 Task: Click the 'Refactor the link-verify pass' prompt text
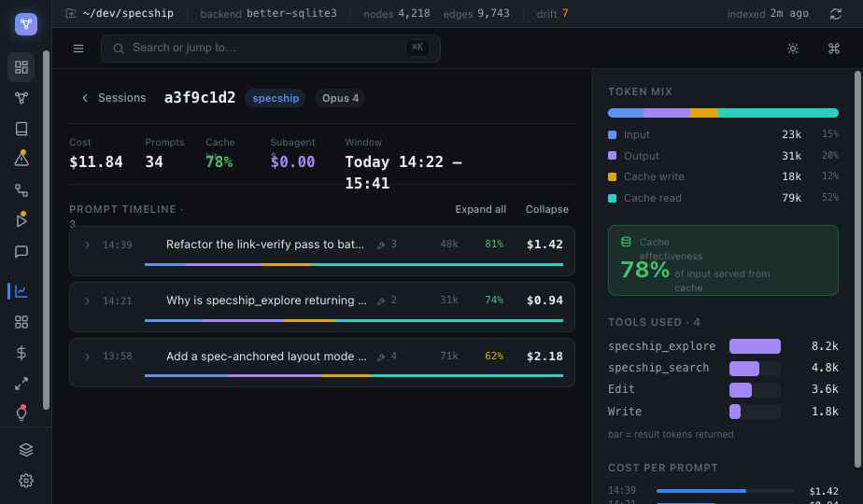[x=264, y=245]
